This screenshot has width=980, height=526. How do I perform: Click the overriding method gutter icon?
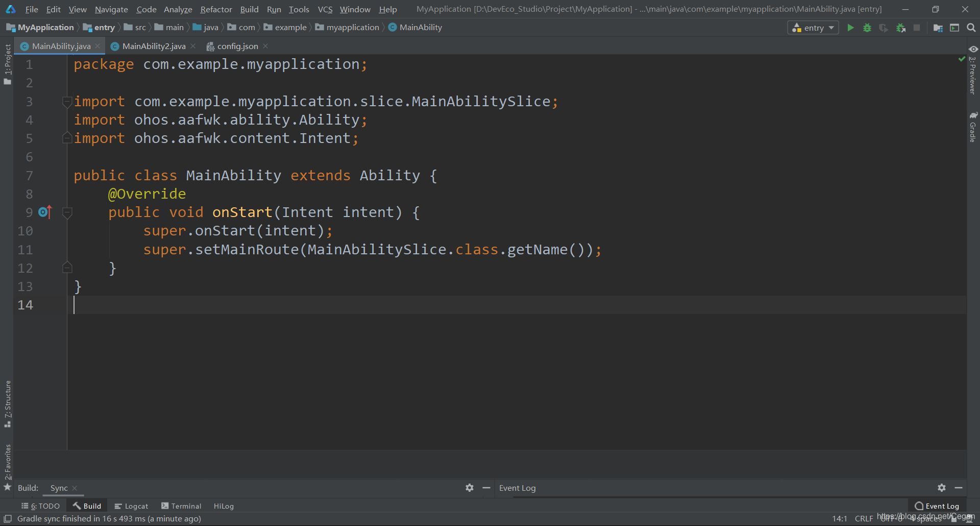click(45, 212)
